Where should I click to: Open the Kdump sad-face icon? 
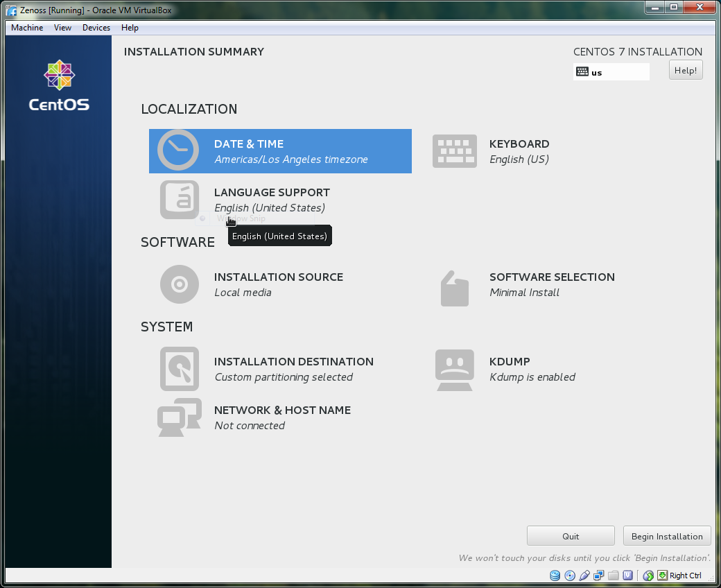coord(454,369)
